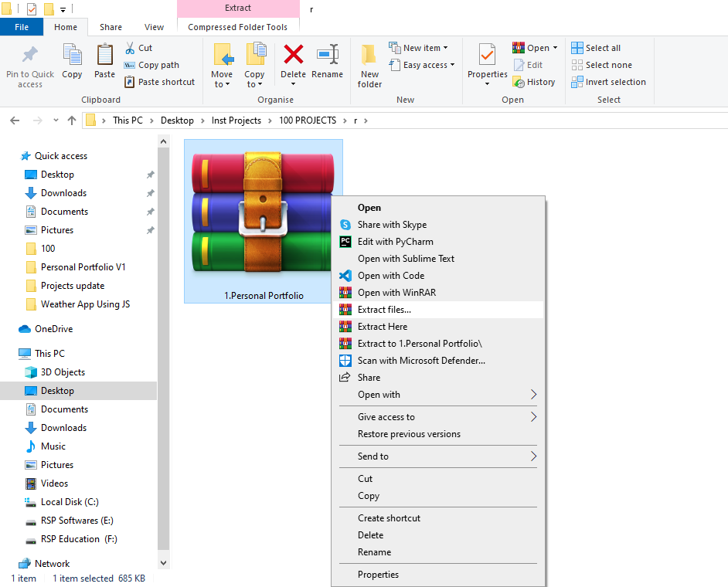This screenshot has width=728, height=587.
Task: Click the Rename ribbon icon
Action: [x=328, y=54]
